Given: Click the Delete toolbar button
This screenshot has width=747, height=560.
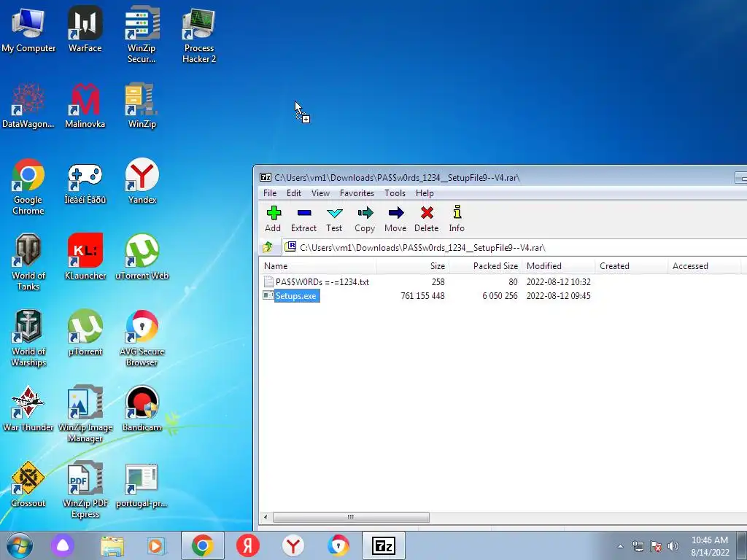Looking at the screenshot, I should pyautogui.click(x=426, y=219).
